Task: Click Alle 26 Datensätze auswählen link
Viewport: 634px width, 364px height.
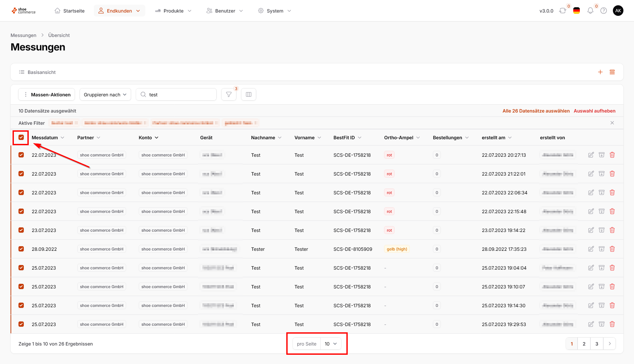Action: pos(536,111)
